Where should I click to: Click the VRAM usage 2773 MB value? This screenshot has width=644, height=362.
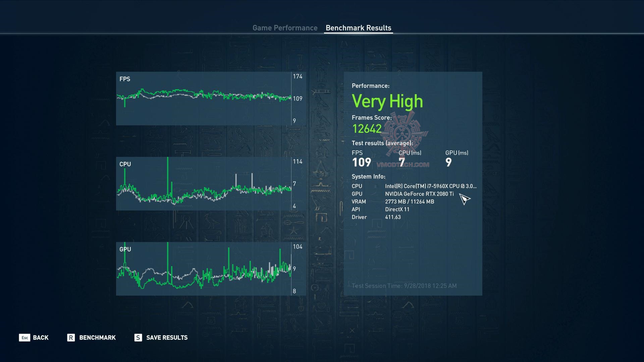click(x=409, y=201)
